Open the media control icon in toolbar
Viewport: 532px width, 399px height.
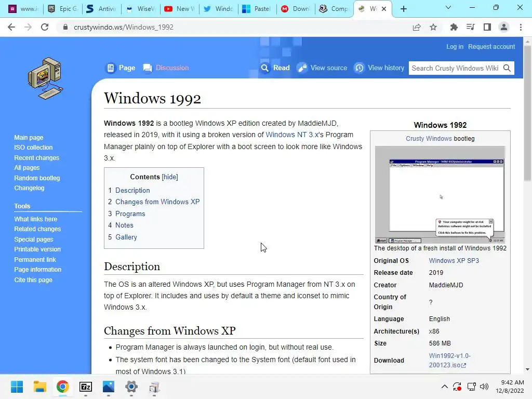click(x=470, y=27)
